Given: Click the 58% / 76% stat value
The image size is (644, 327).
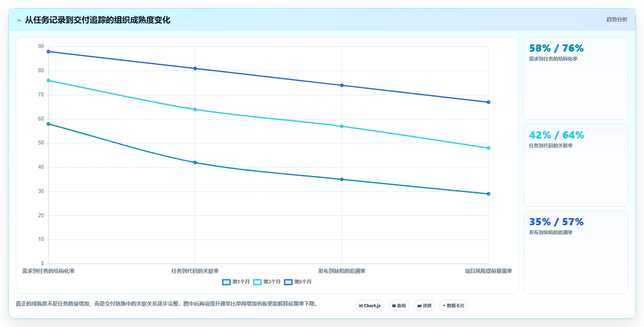Looking at the screenshot, I should click(556, 48).
